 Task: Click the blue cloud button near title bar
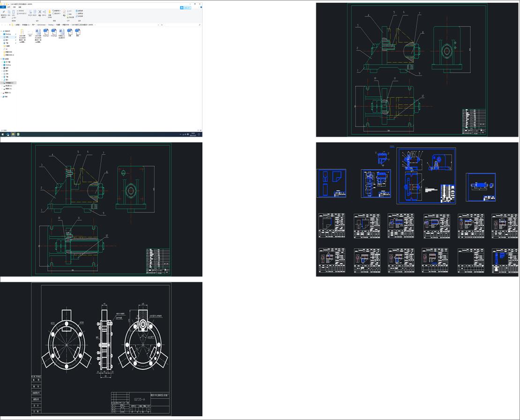186,7
